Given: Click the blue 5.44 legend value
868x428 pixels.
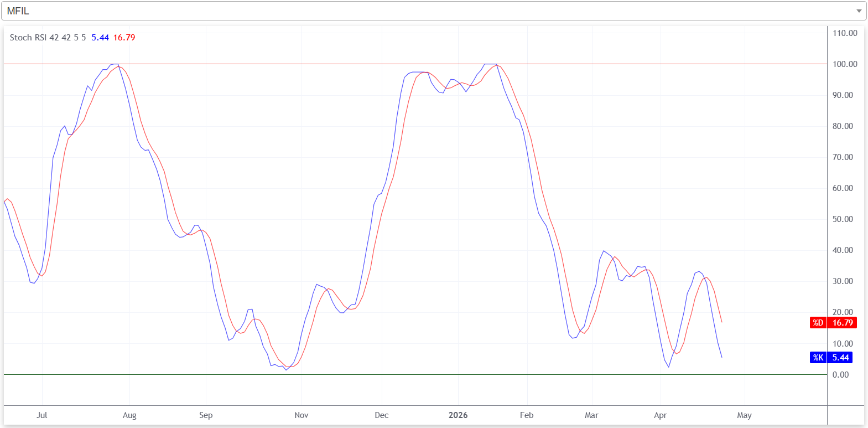Looking at the screenshot, I should point(100,38).
